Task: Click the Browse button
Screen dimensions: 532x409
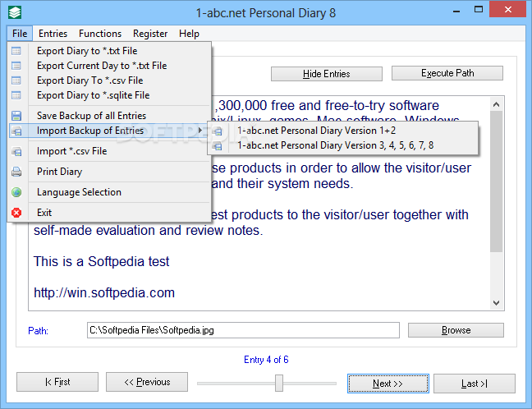Action: (x=456, y=330)
